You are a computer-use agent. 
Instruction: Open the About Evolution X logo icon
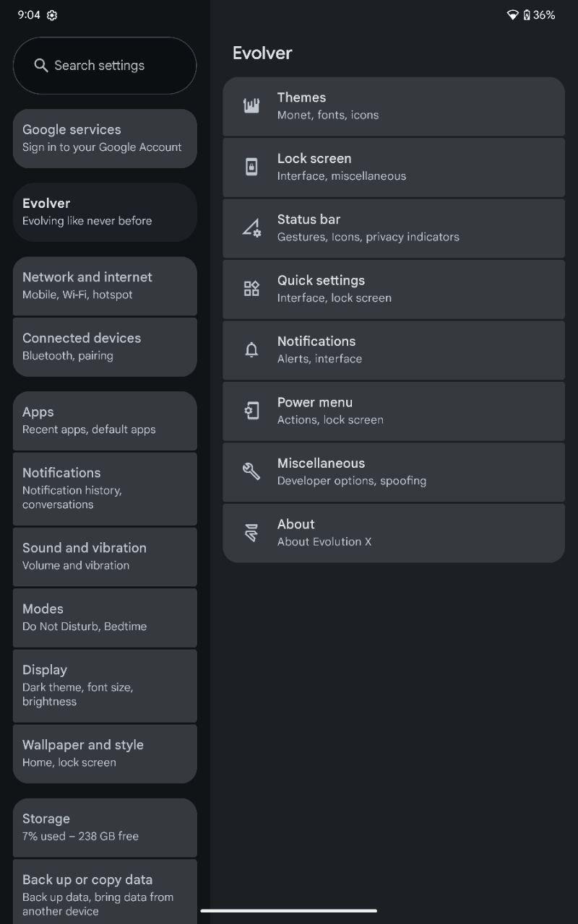[251, 533]
